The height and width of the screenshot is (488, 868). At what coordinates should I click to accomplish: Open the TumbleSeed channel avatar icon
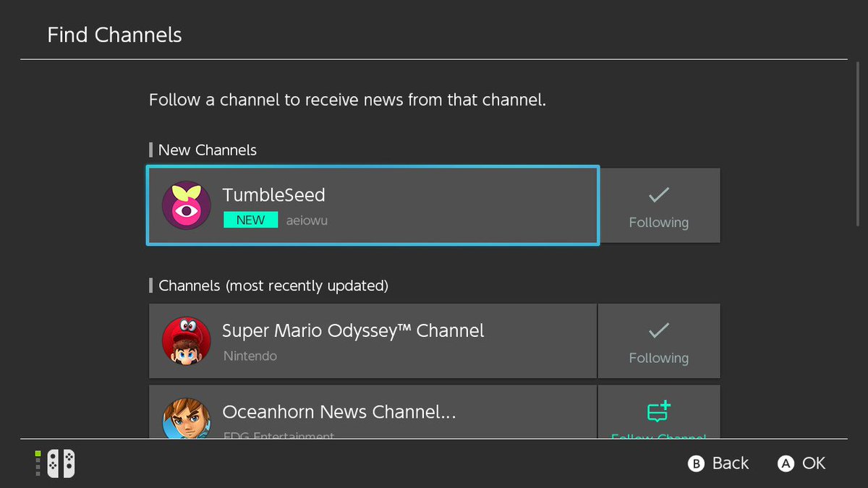click(187, 205)
